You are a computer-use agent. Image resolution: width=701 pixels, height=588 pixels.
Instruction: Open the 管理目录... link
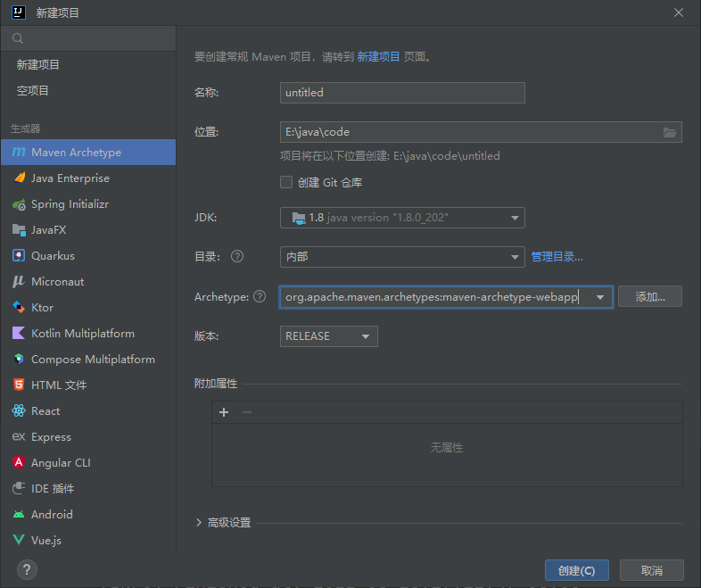pyautogui.click(x=557, y=257)
